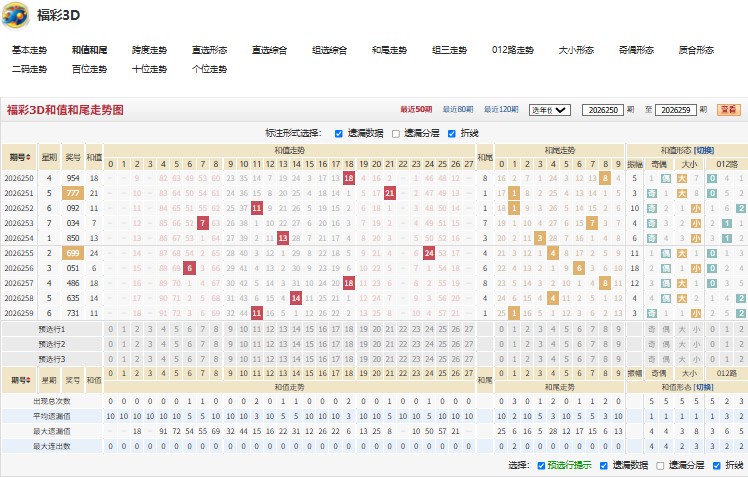Image resolution: width=748 pixels, height=477 pixels.
Task: Enable 遗漏分层 in the bottom 选择 row
Action: [x=660, y=465]
